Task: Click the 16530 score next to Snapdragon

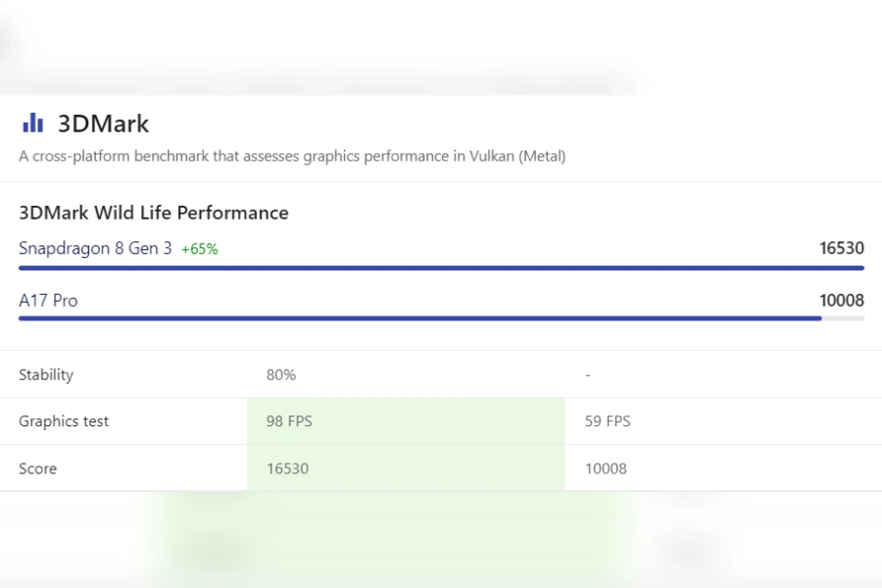Action: pyautogui.click(x=841, y=249)
